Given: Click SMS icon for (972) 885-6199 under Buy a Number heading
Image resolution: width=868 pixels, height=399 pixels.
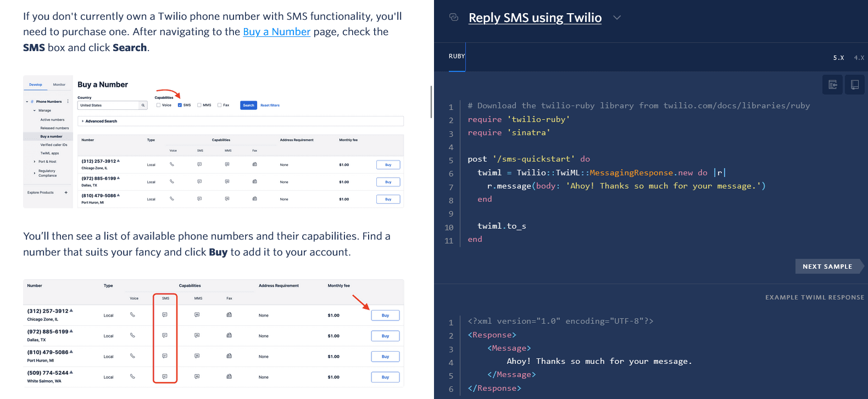Looking at the screenshot, I should [199, 181].
